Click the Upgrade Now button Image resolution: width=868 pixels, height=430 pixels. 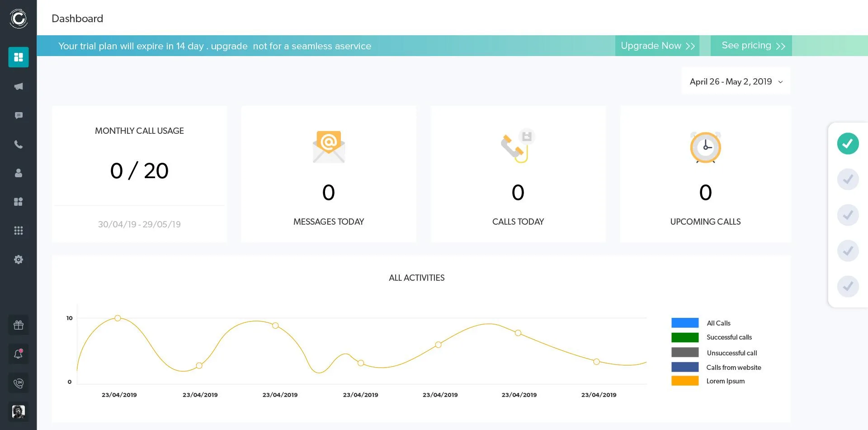coord(657,46)
